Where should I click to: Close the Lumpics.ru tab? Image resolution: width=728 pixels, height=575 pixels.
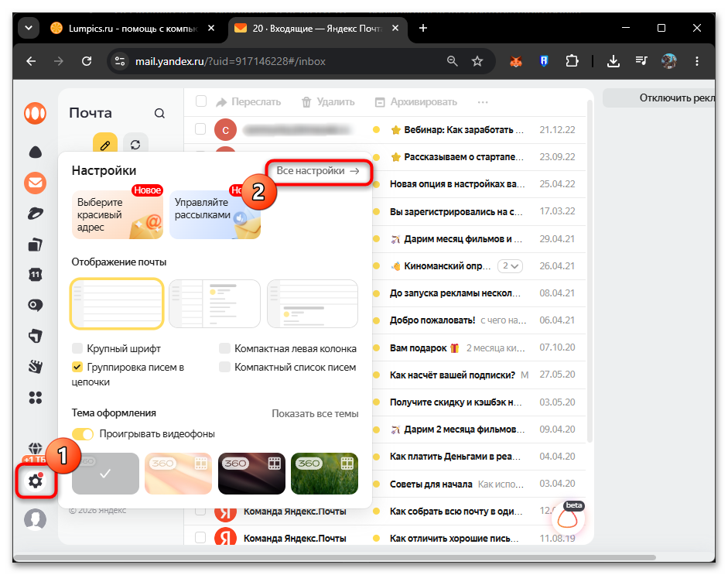210,29
